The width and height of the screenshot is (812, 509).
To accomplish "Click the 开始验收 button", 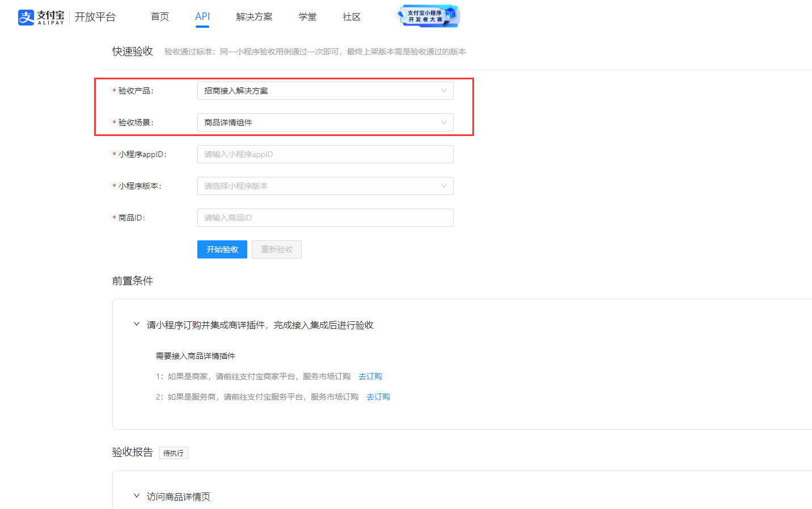I will point(222,249).
